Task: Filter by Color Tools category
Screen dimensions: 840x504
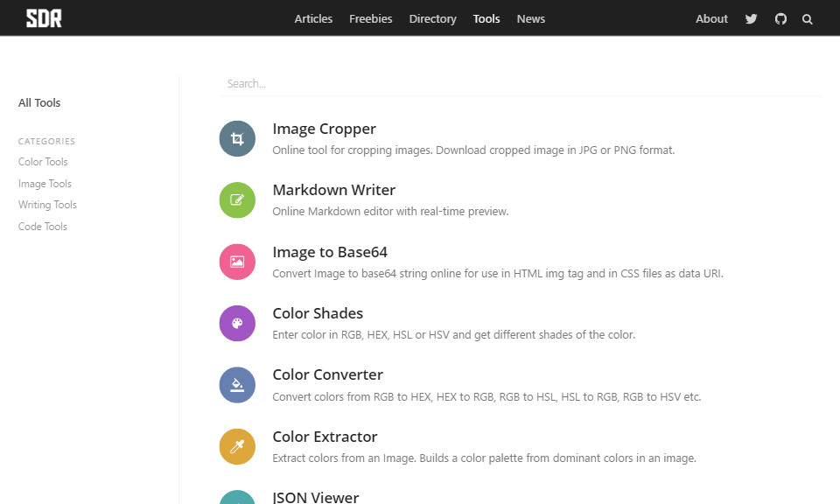Action: click(x=43, y=162)
